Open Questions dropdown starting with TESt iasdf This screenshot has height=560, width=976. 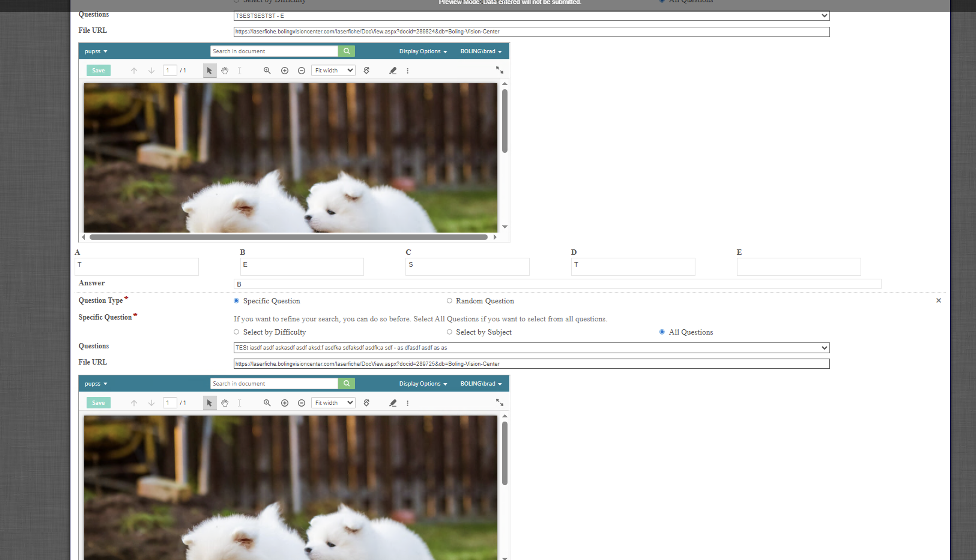tap(531, 348)
